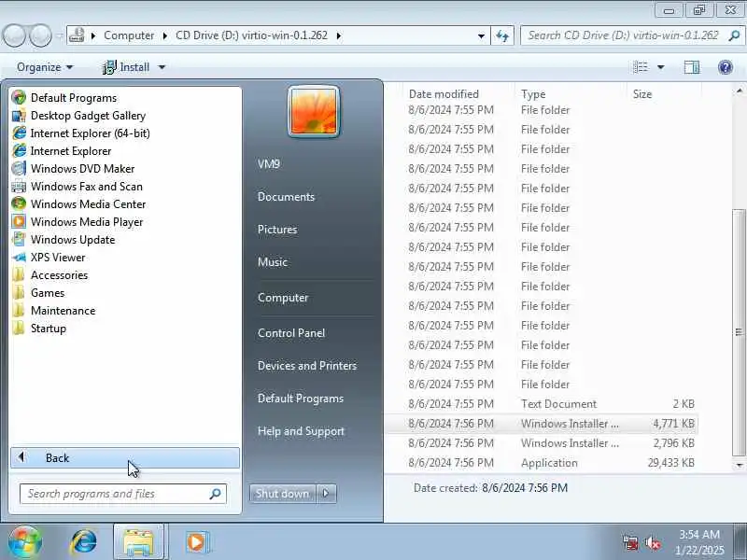Open Windows Update
The image size is (747, 560).
click(73, 240)
